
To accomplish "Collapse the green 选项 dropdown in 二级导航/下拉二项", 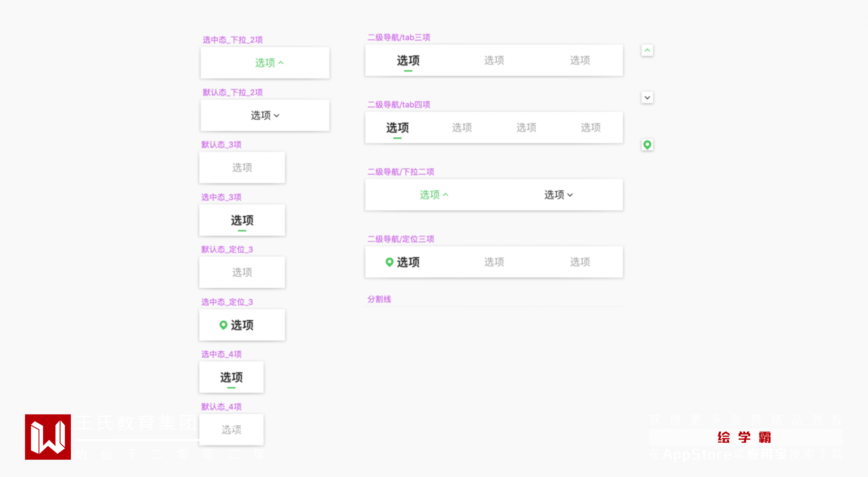I will [434, 195].
